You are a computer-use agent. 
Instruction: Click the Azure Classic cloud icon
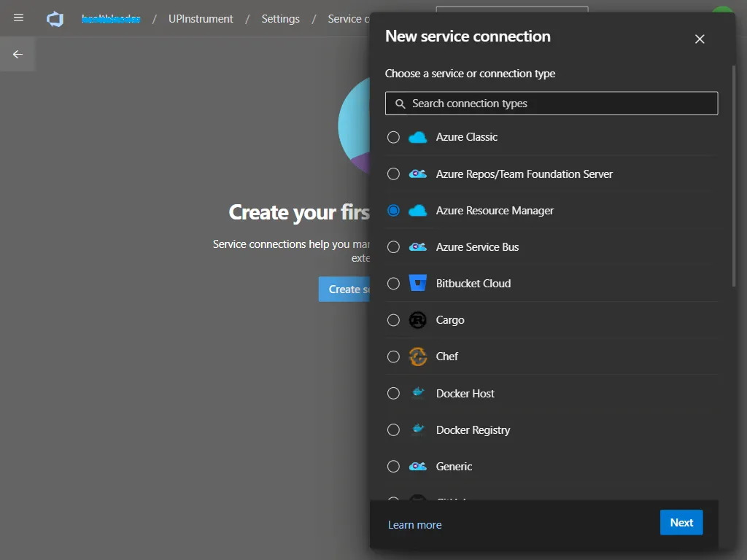click(x=418, y=138)
